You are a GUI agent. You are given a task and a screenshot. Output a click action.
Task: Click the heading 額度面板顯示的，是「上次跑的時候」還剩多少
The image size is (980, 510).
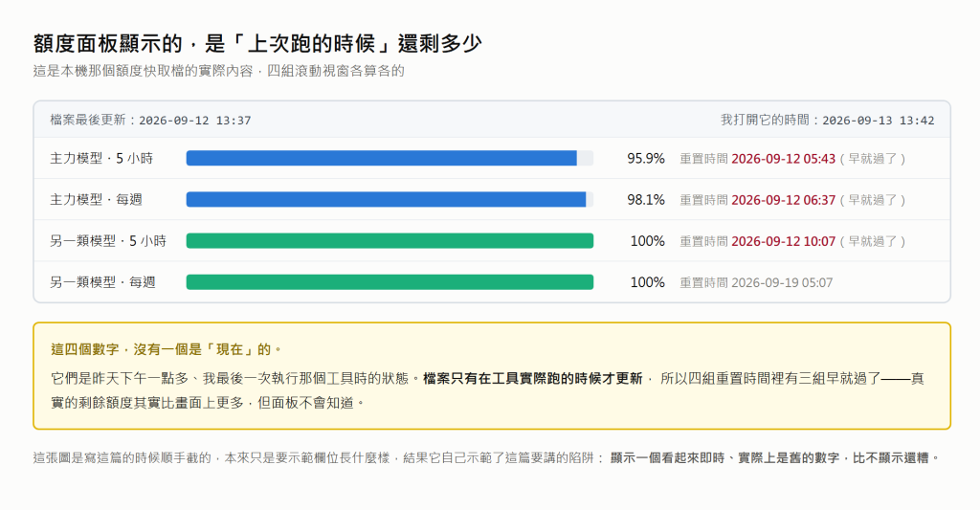(x=257, y=44)
